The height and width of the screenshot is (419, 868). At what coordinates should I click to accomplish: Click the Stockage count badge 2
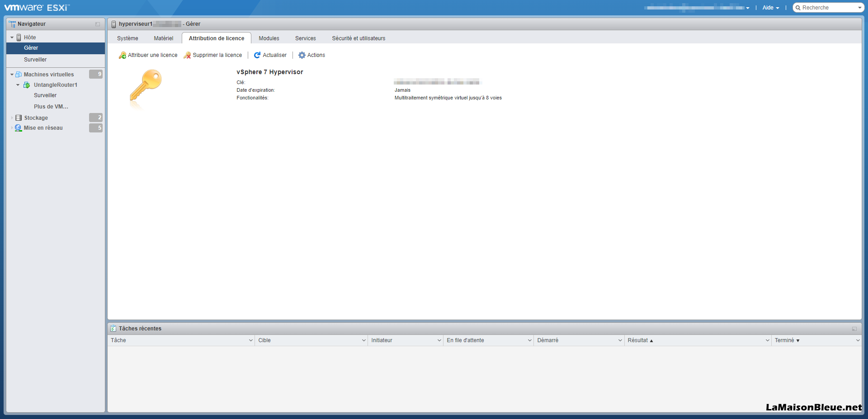tap(96, 118)
